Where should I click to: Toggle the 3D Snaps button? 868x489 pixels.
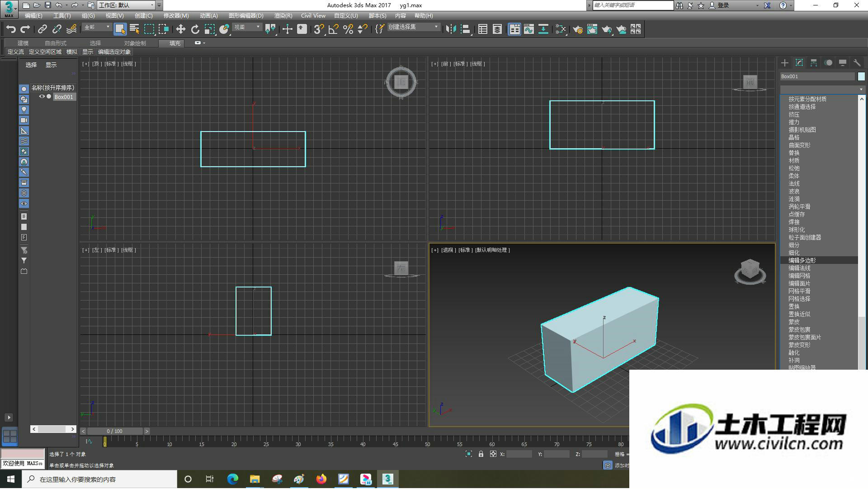(319, 29)
